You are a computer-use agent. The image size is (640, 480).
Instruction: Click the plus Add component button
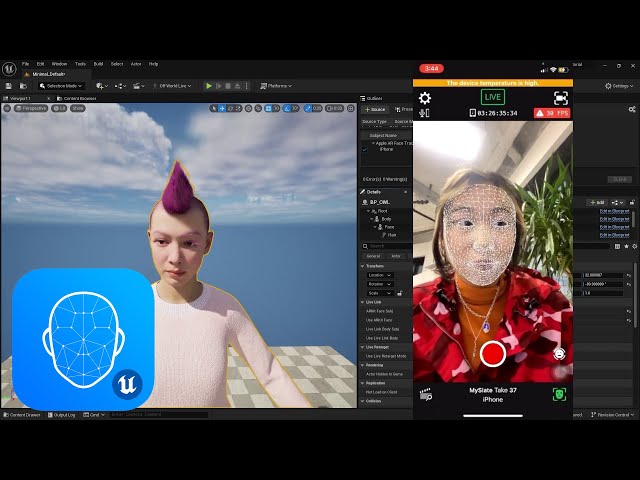[597, 202]
